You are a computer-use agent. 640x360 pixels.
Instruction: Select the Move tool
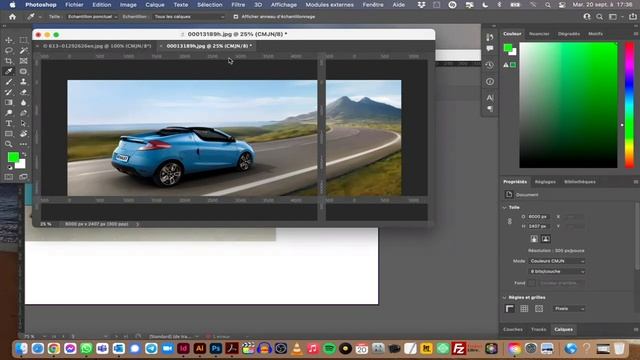tap(9, 40)
